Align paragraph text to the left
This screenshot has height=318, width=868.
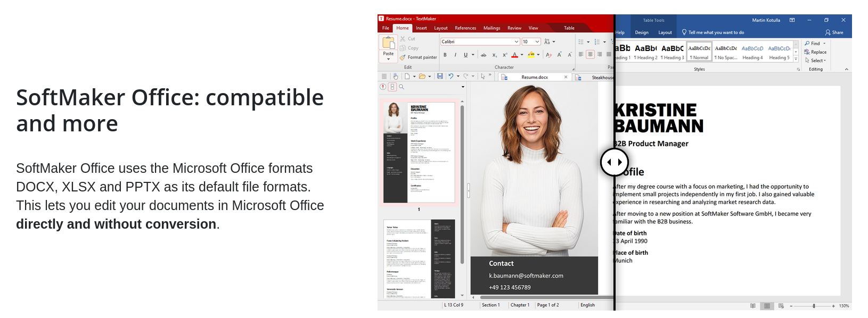(x=581, y=54)
